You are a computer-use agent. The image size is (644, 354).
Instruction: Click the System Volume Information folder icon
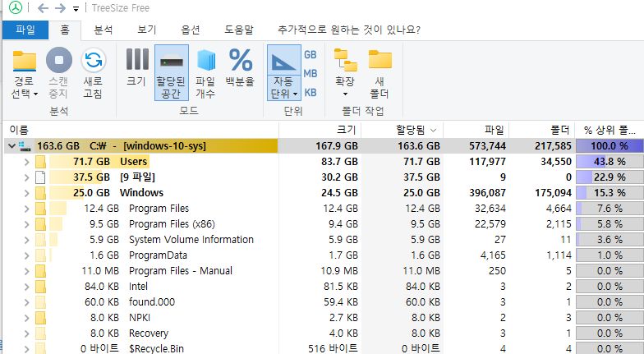[x=40, y=240]
